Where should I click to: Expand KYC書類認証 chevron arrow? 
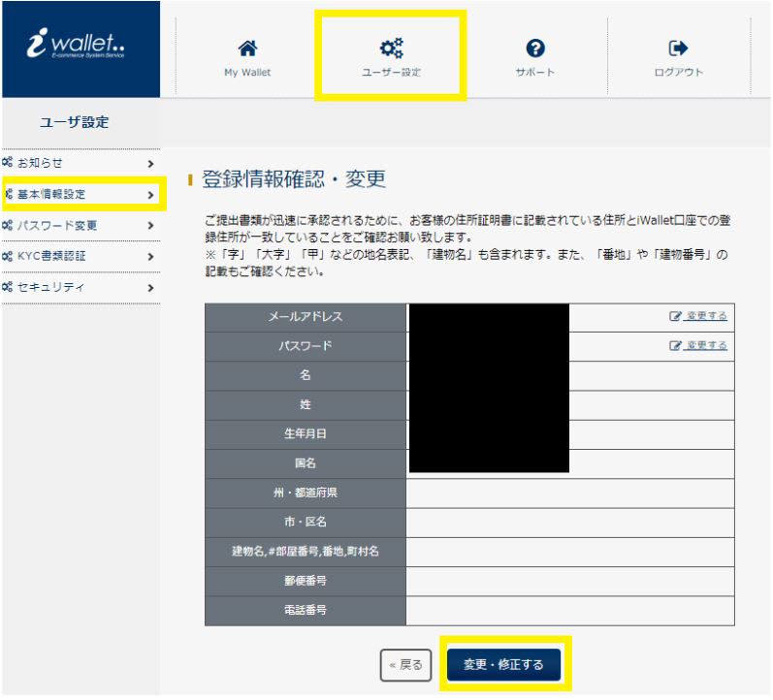click(151, 257)
